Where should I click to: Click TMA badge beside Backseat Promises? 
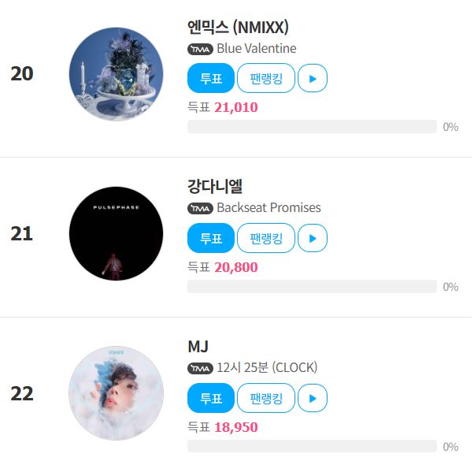pos(200,209)
